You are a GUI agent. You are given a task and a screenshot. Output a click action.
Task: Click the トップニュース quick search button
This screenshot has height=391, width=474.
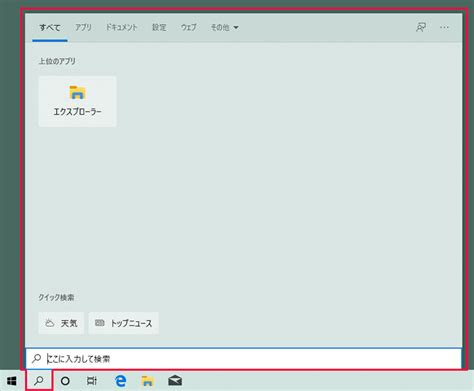pos(124,323)
